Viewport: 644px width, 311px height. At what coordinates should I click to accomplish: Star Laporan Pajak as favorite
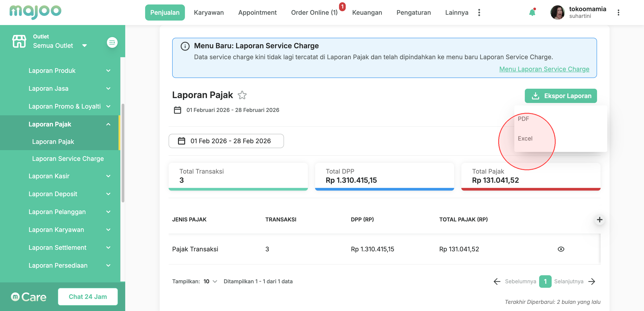pos(242,95)
